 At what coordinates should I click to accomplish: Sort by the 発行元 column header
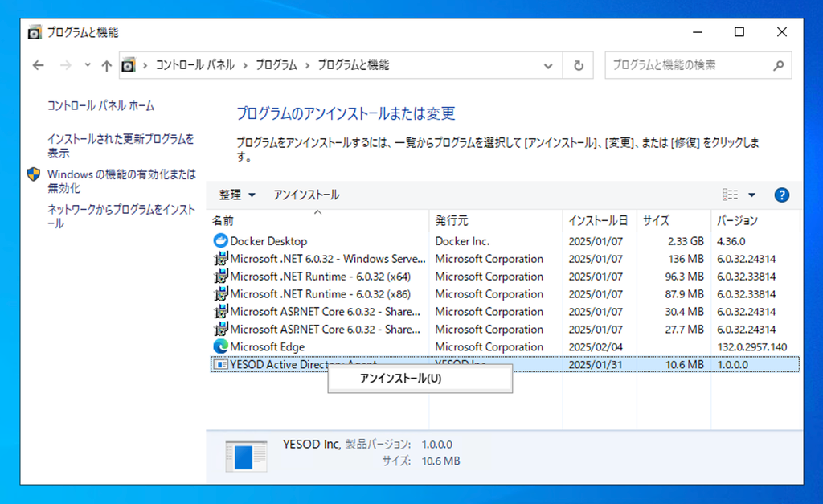495,220
